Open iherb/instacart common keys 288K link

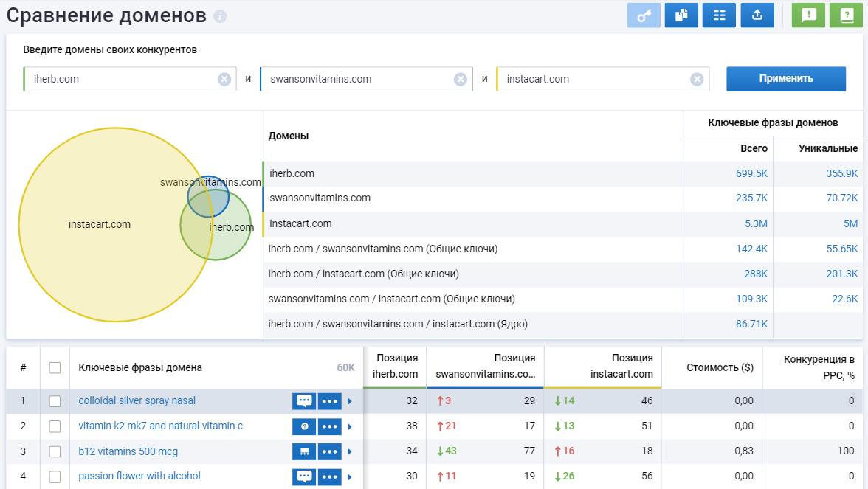756,274
